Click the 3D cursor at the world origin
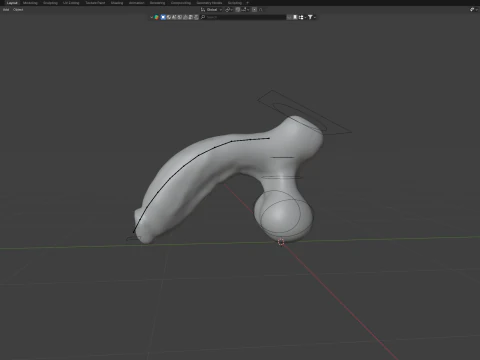The height and width of the screenshot is (360, 480). pyautogui.click(x=281, y=242)
